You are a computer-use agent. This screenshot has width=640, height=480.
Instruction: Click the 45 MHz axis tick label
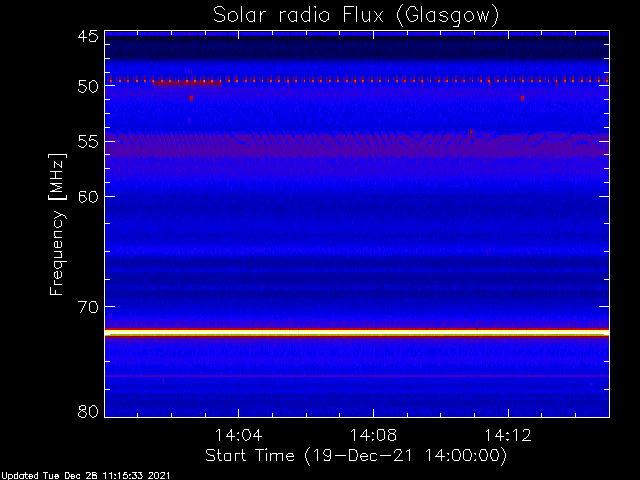88,36
